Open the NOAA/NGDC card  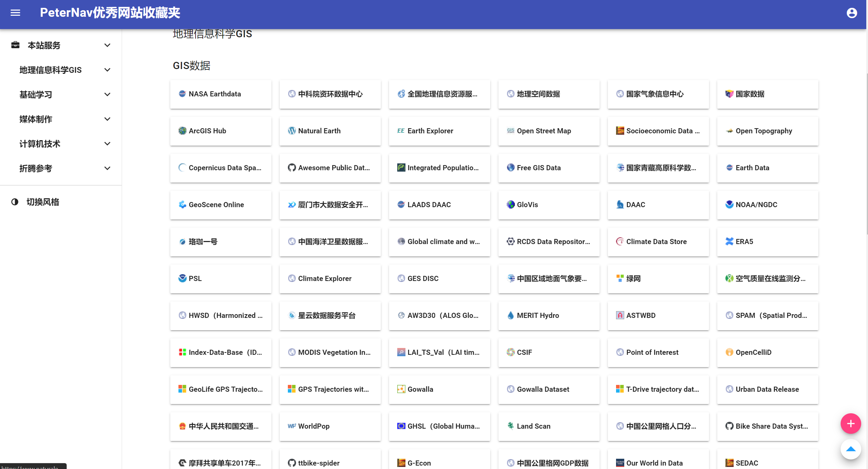[x=767, y=205]
